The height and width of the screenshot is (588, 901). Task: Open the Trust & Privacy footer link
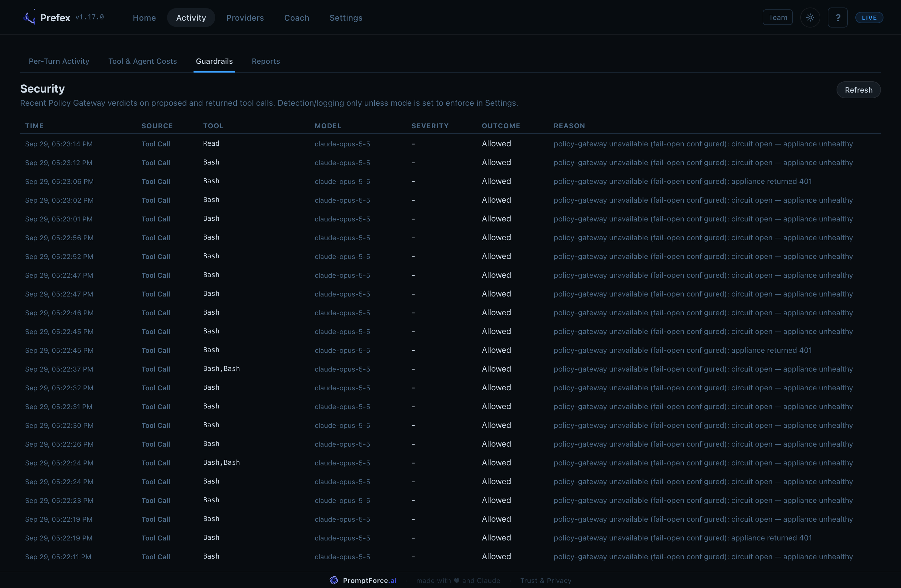pyautogui.click(x=546, y=580)
